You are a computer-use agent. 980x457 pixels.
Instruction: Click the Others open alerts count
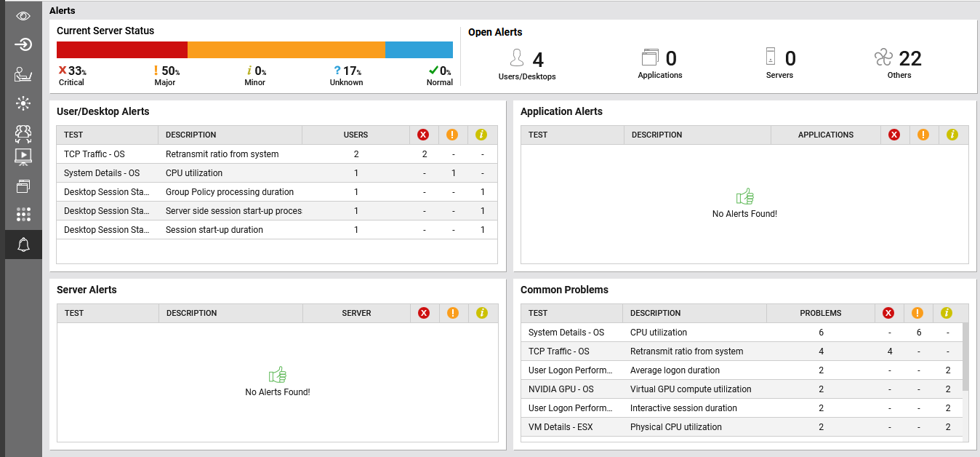point(909,58)
